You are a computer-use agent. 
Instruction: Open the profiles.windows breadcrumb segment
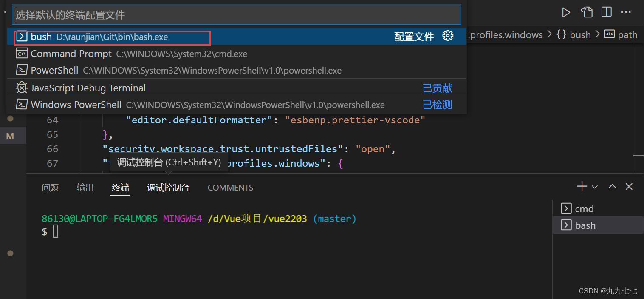point(505,35)
